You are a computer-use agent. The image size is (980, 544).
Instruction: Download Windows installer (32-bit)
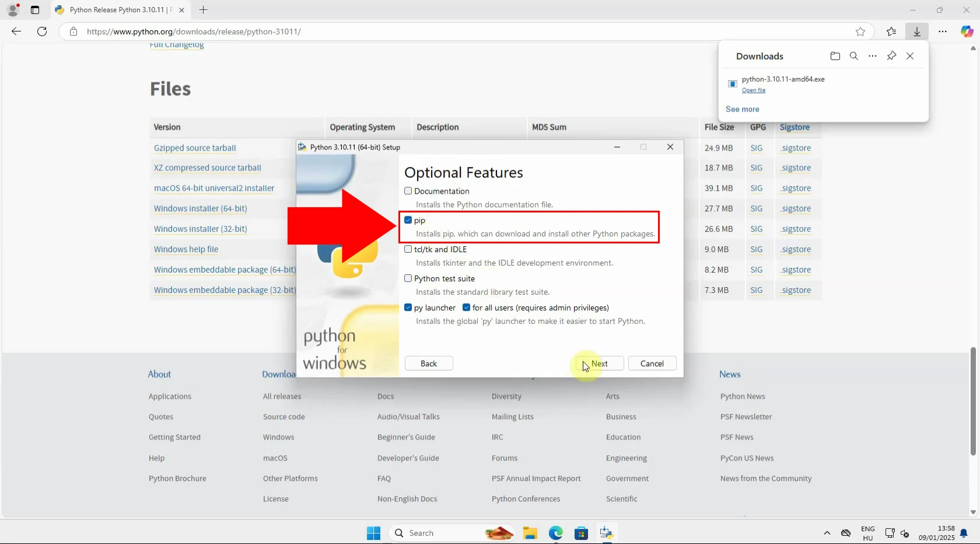click(201, 229)
